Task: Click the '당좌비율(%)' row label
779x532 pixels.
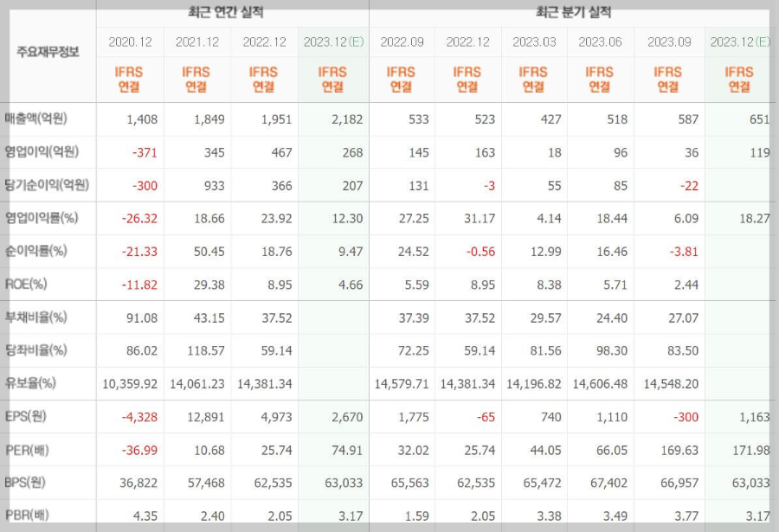Action: 35,350
